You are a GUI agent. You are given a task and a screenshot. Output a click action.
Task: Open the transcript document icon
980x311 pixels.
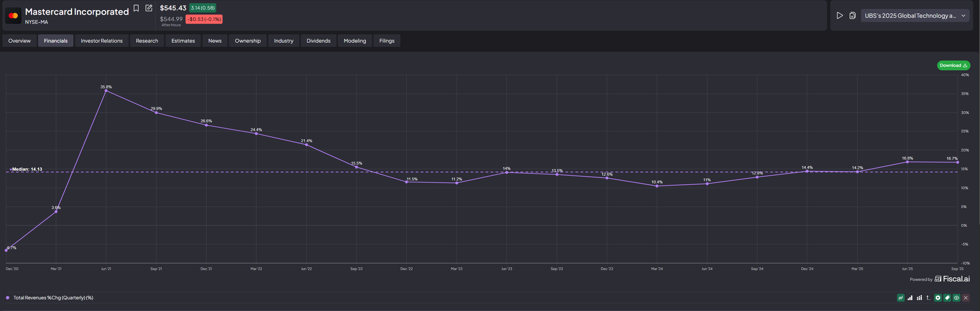tap(853, 16)
